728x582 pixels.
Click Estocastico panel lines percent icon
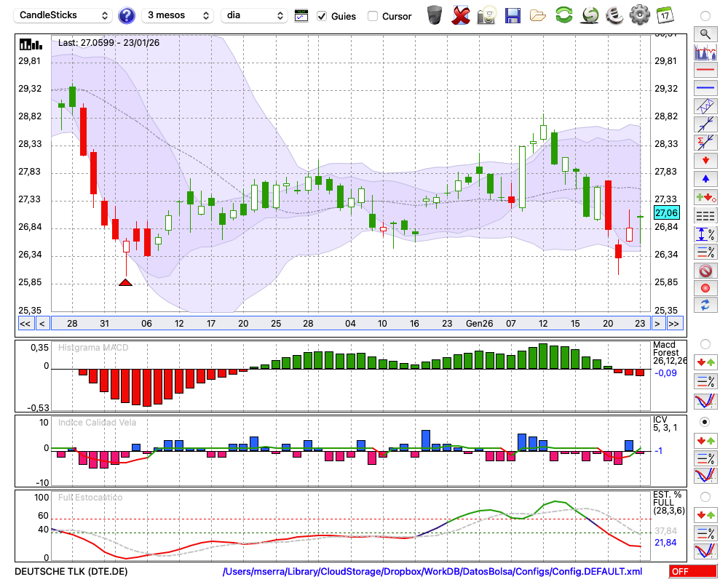[x=705, y=533]
